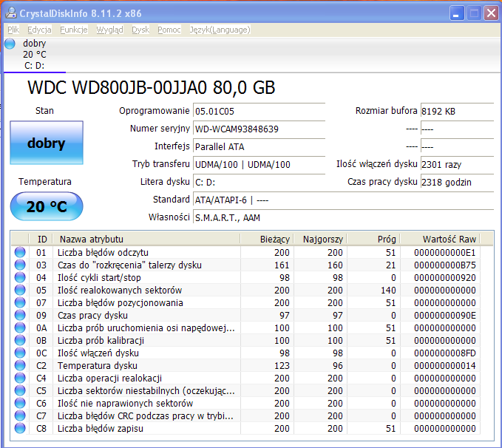The image size is (502, 448).
Task: Click status orb for attribute 07 błędów pozycjonowania
Action: point(20,302)
